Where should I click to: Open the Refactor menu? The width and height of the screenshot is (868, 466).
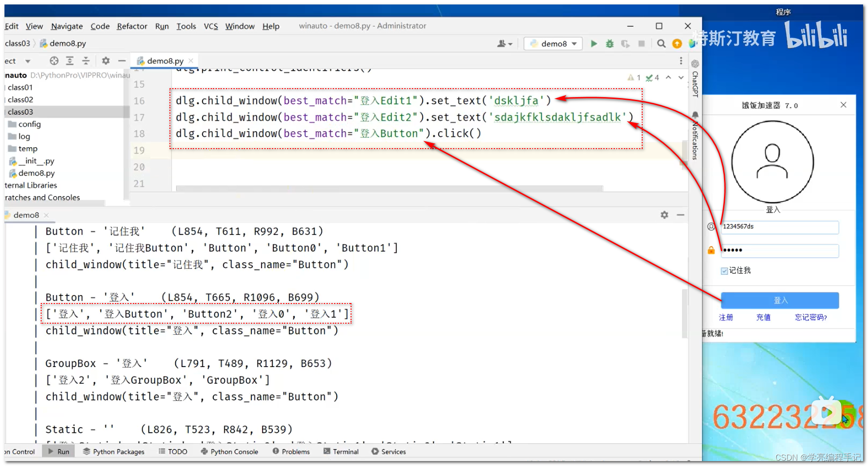pyautogui.click(x=132, y=26)
